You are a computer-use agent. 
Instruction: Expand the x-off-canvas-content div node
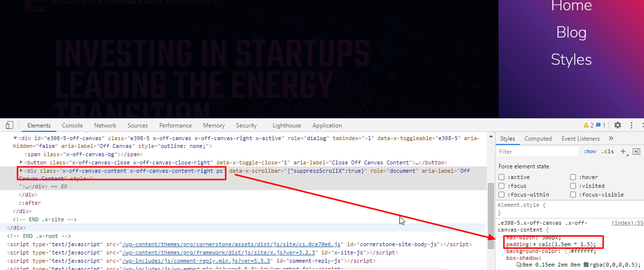pos(21,171)
